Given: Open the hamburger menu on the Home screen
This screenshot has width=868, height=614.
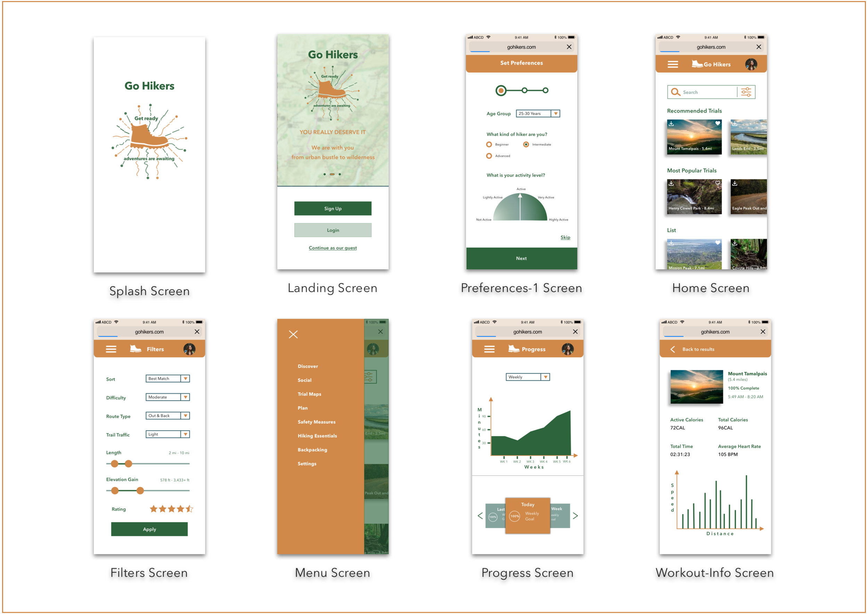Looking at the screenshot, I should [673, 64].
